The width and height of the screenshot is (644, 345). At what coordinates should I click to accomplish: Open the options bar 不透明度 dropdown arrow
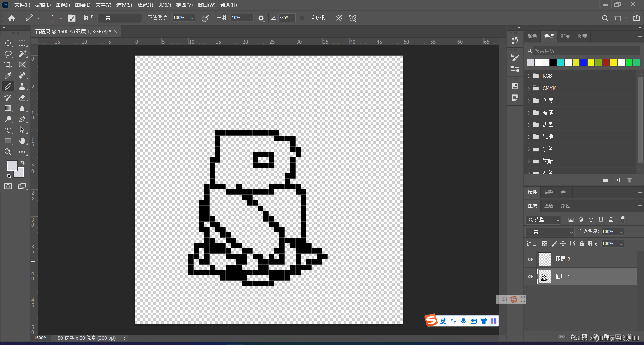click(x=192, y=18)
